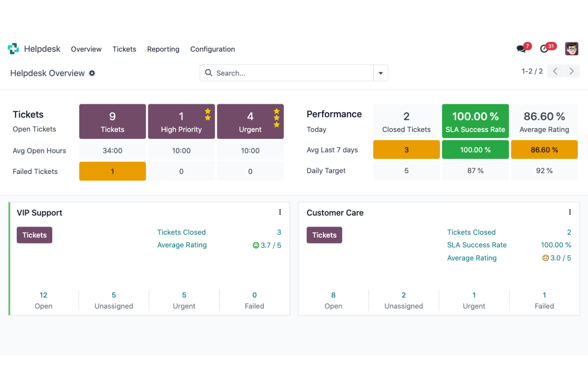Screen dimensions: 588x392
Task: Click the Daily Target 87 % value
Action: point(476,171)
